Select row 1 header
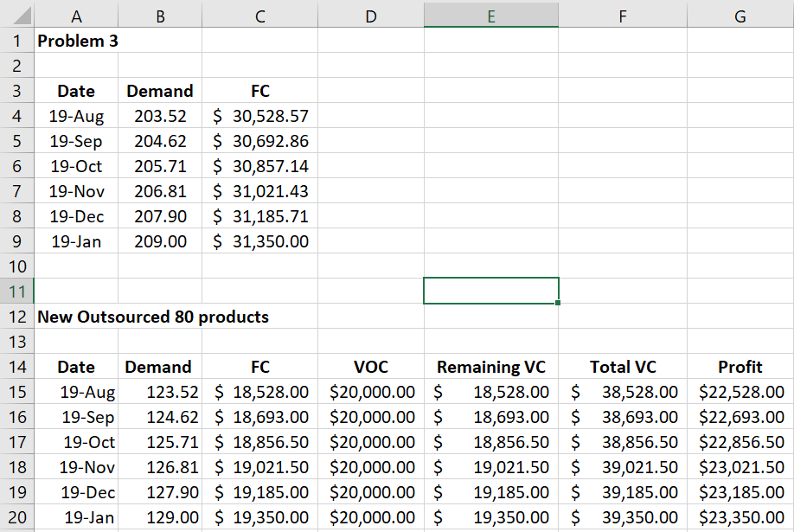 [16, 41]
